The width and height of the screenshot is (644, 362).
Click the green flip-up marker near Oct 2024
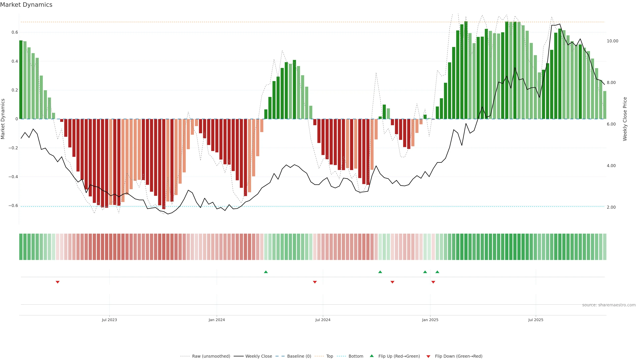(380, 272)
